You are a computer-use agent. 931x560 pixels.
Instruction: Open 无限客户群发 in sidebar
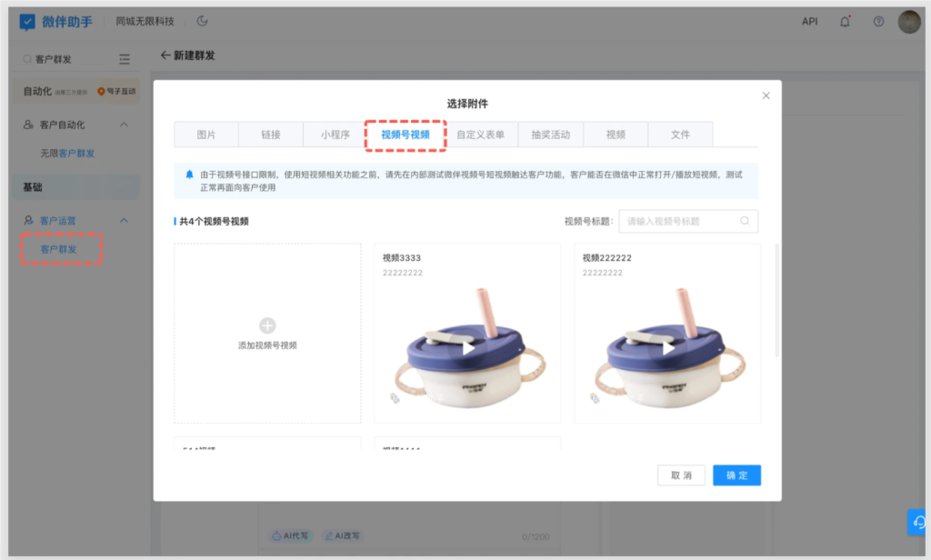67,154
